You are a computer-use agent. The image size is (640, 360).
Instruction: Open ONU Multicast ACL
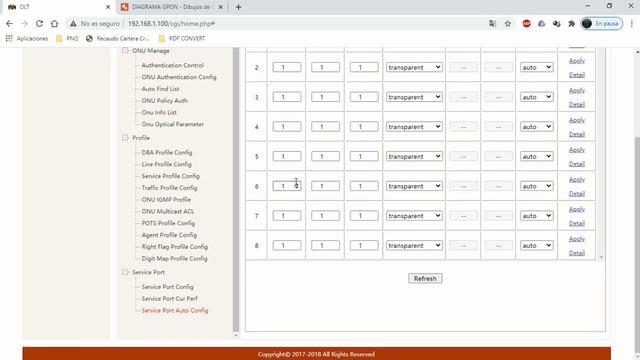tap(168, 211)
